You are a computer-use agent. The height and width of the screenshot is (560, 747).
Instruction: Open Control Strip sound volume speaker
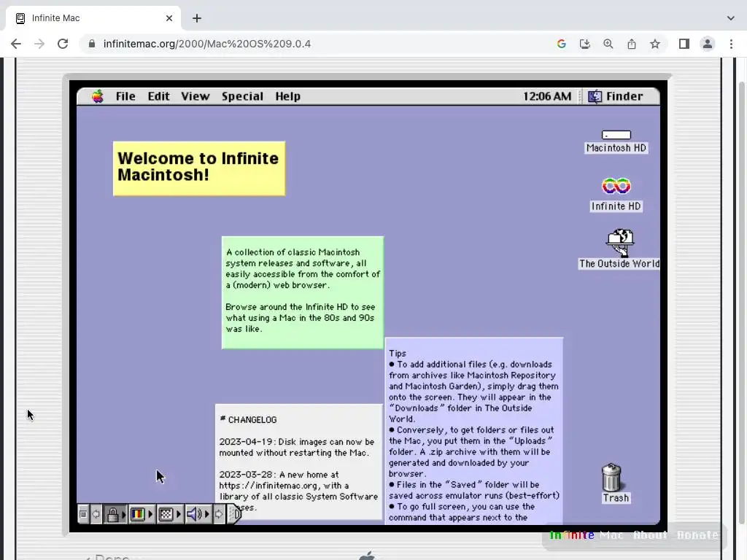point(194,514)
